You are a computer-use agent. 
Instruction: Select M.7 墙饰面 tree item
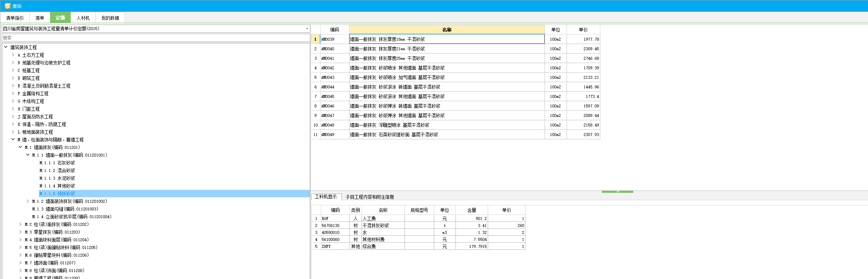[50, 263]
